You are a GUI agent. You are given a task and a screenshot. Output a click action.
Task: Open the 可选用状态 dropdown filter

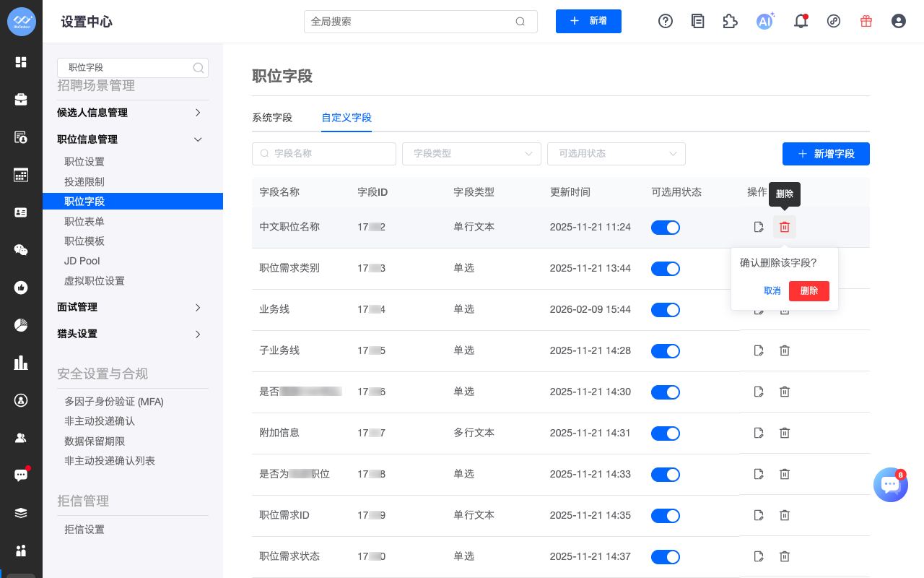pyautogui.click(x=616, y=154)
